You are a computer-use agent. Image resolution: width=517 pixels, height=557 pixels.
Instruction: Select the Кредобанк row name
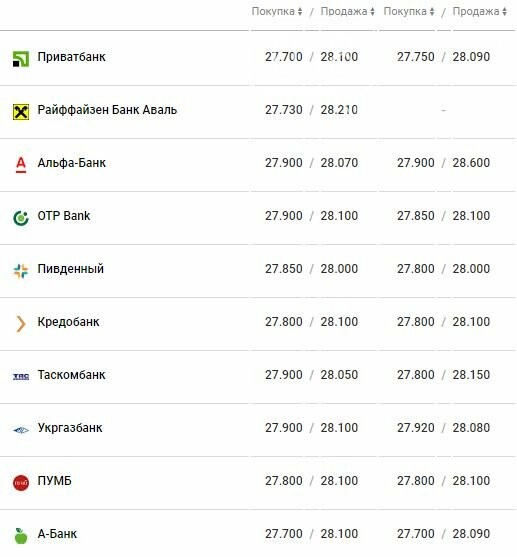click(69, 322)
